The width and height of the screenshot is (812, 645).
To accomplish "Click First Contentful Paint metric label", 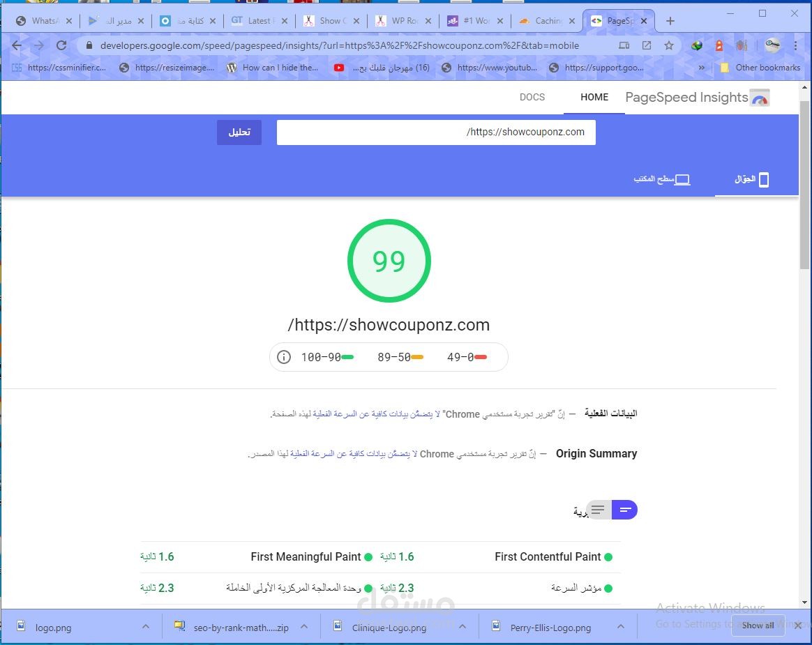I will (x=548, y=557).
